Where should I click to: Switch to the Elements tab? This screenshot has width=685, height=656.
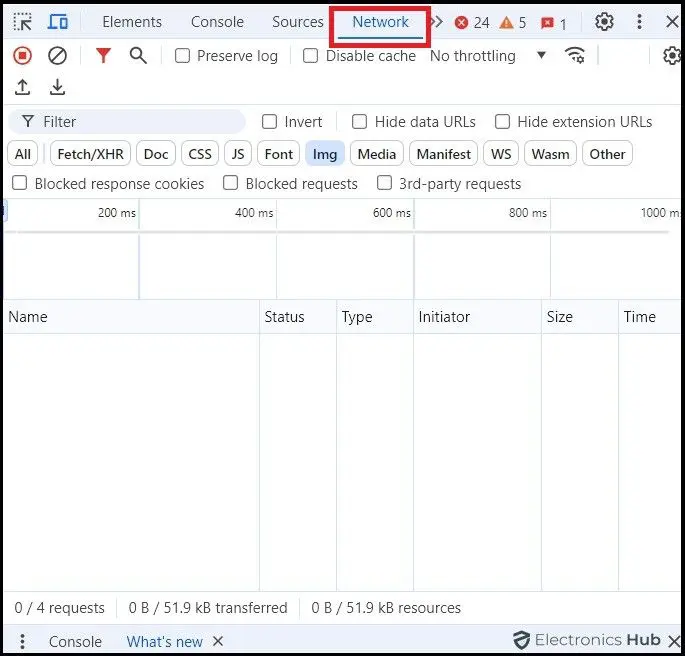pos(132,22)
